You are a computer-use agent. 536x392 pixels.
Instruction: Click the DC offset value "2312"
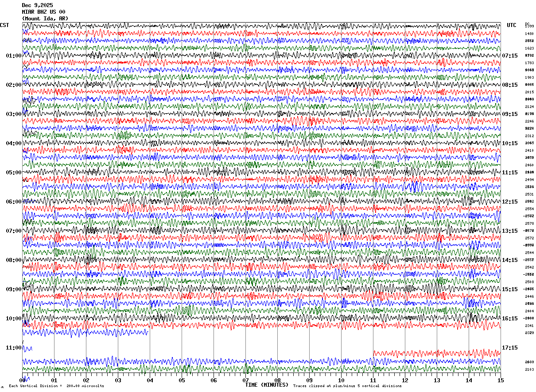coord(529,136)
